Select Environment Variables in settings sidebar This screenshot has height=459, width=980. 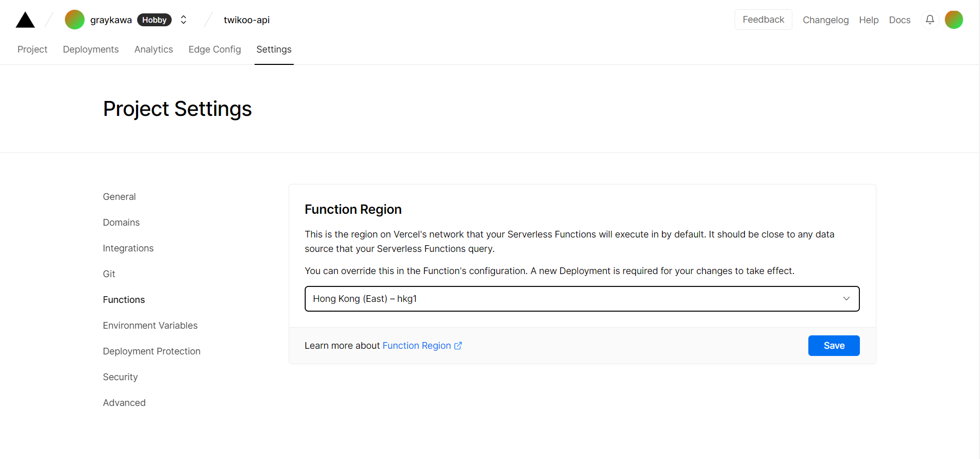pos(150,326)
